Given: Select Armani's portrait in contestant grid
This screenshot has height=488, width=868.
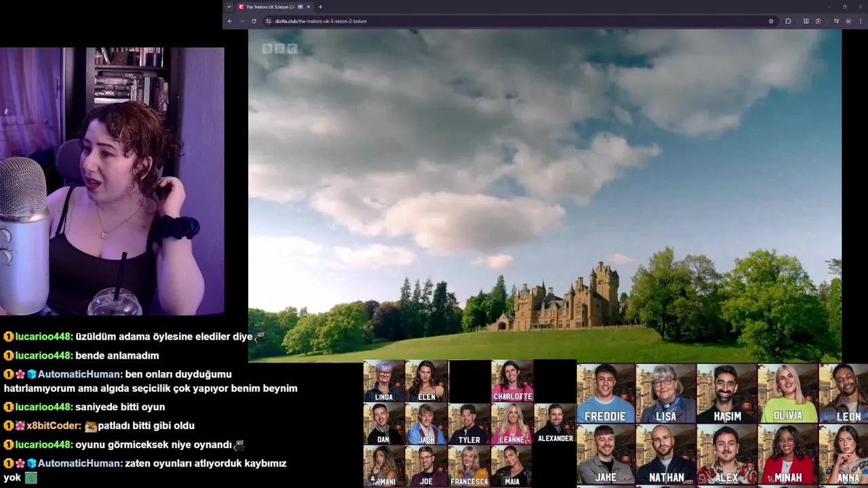Looking at the screenshot, I should click(384, 467).
